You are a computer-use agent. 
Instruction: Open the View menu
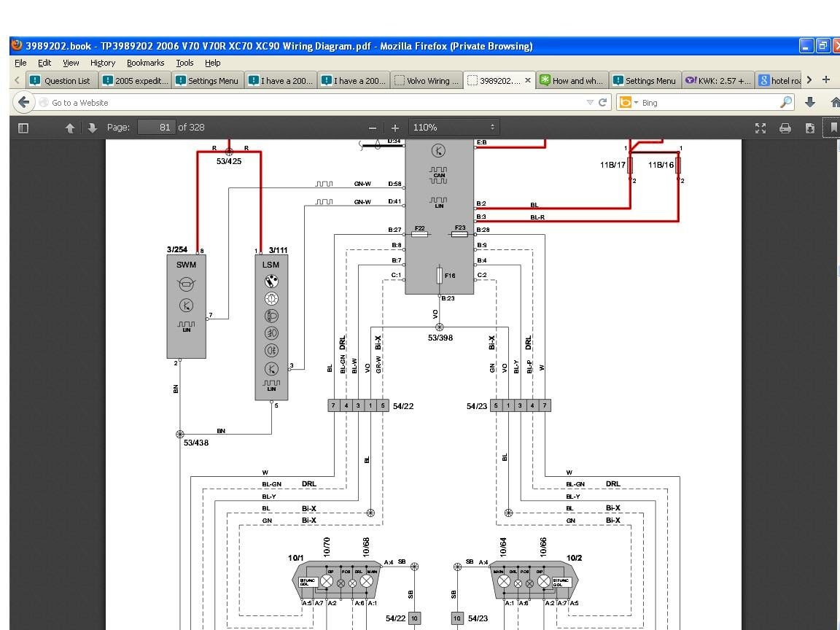[71, 63]
